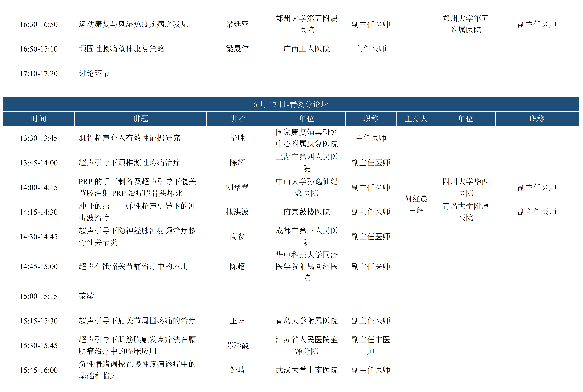The image size is (583, 392).
Task: Click the time 14:15-14:30
Action: click(x=39, y=212)
